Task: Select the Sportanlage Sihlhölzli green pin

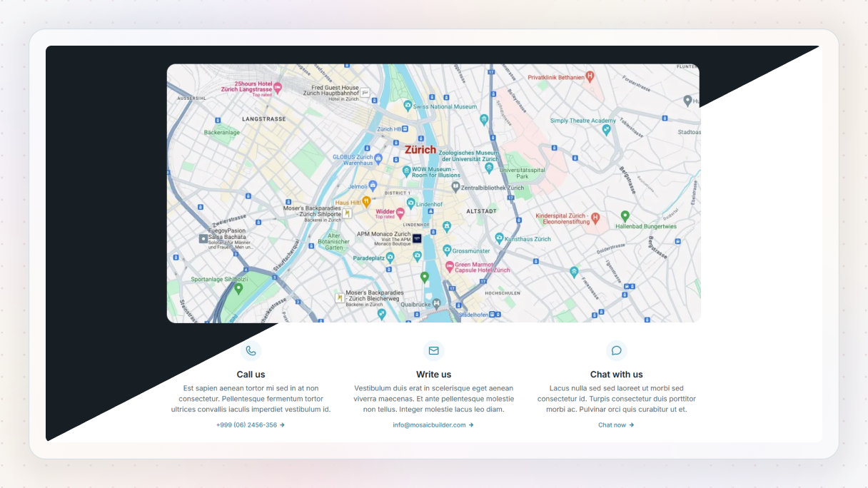Action: point(238,288)
